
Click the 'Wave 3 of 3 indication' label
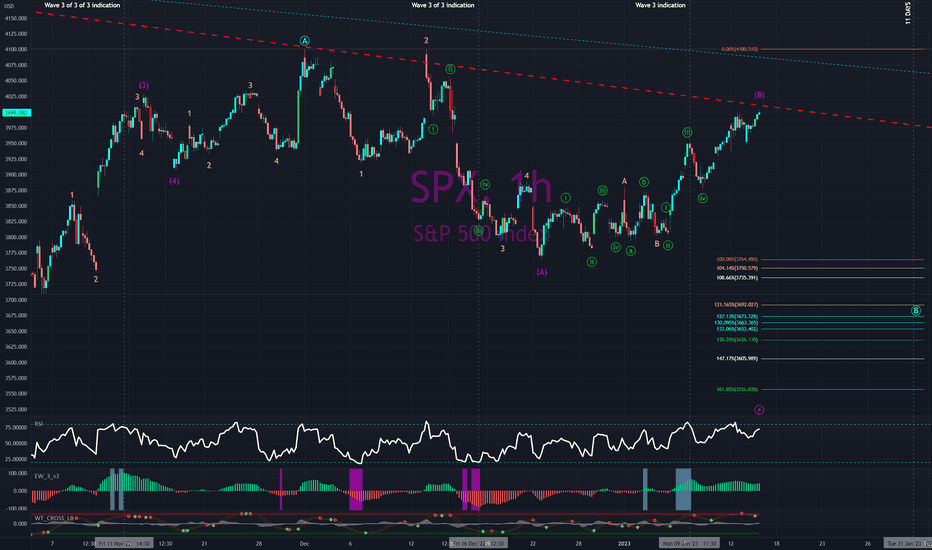click(443, 5)
